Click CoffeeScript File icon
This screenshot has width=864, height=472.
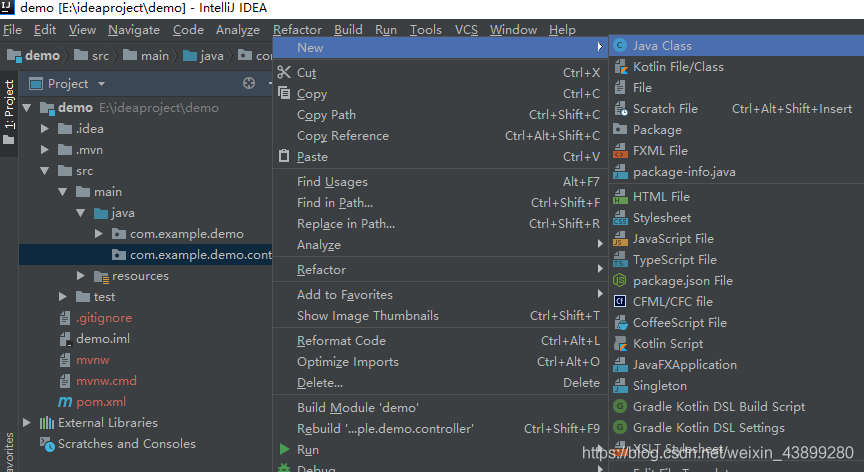click(620, 323)
